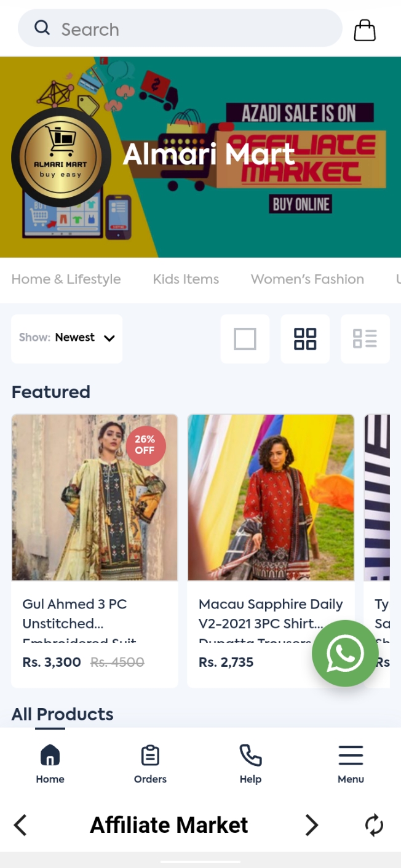Viewport: 401px width, 868px height.
Task: Select the Women's Fashion category tab
Action: (x=307, y=279)
